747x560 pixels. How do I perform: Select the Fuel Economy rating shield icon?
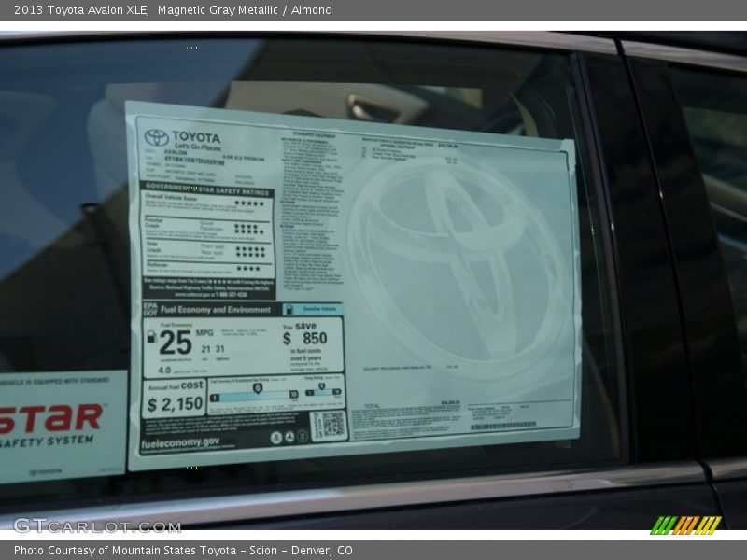[258, 389]
